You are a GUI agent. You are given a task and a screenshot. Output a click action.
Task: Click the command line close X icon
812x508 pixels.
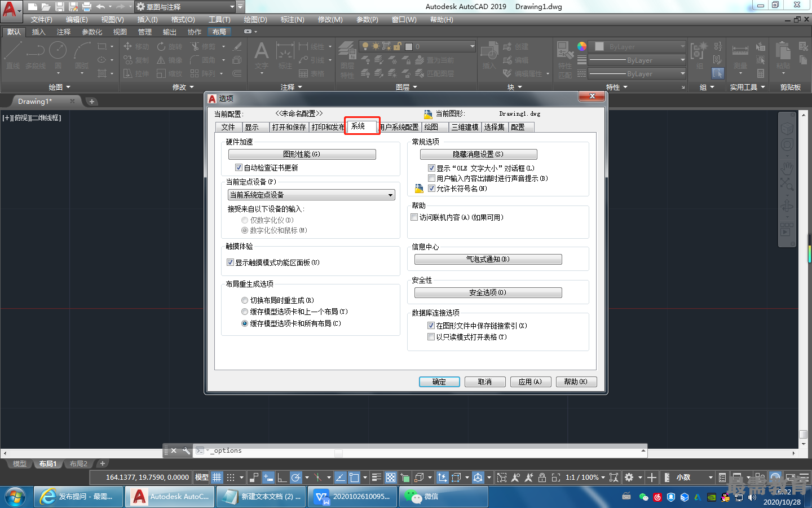tap(174, 450)
